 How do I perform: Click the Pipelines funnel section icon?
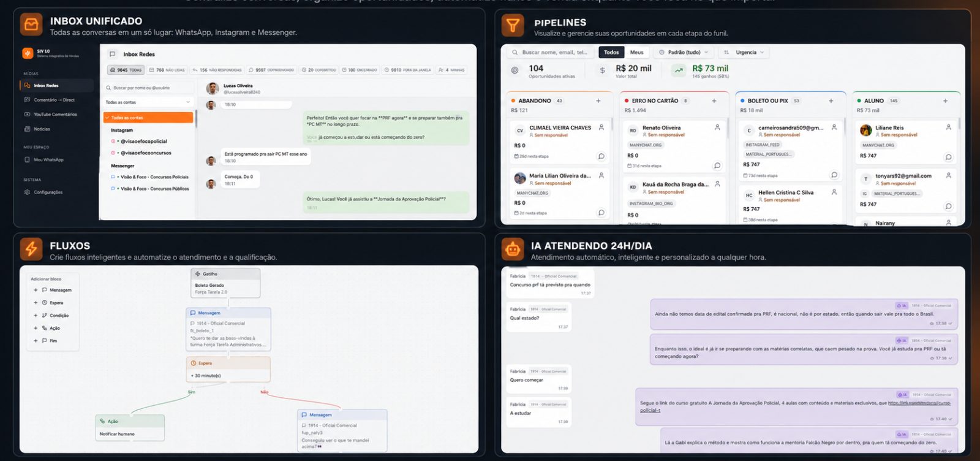coord(513,25)
